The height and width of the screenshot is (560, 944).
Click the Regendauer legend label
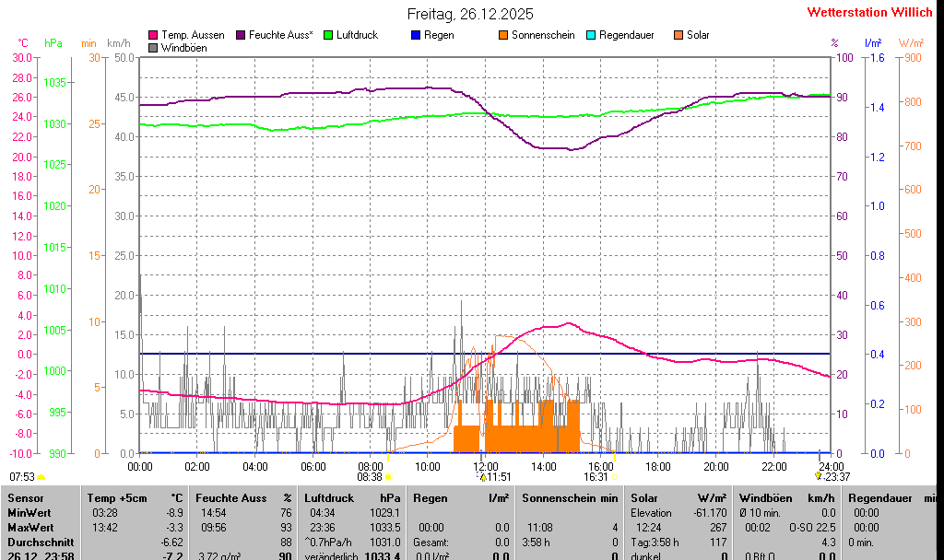[x=626, y=35]
